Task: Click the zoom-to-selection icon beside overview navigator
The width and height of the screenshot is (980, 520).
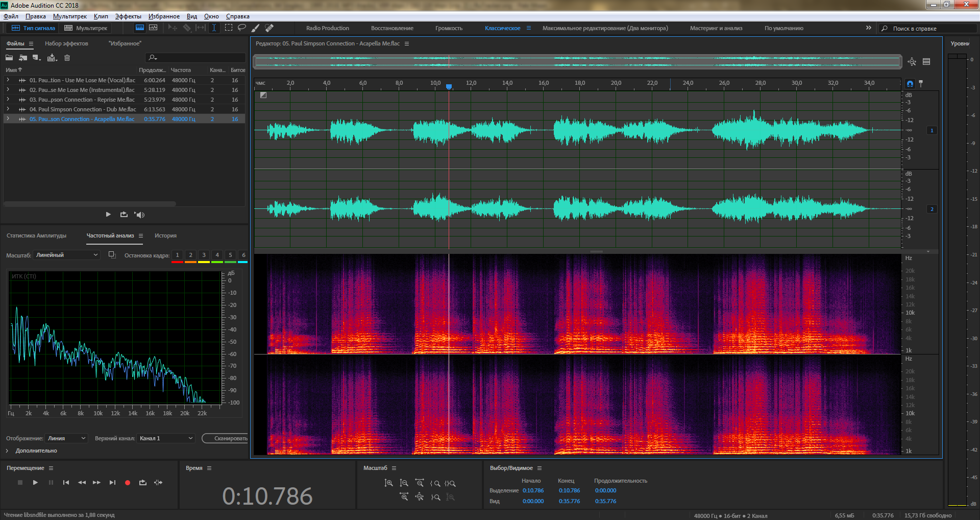Action: pos(912,62)
